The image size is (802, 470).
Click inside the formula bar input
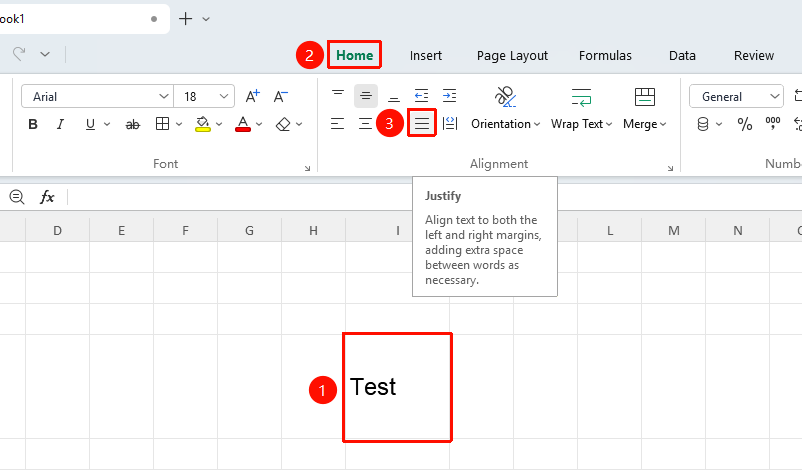[x=435, y=197]
